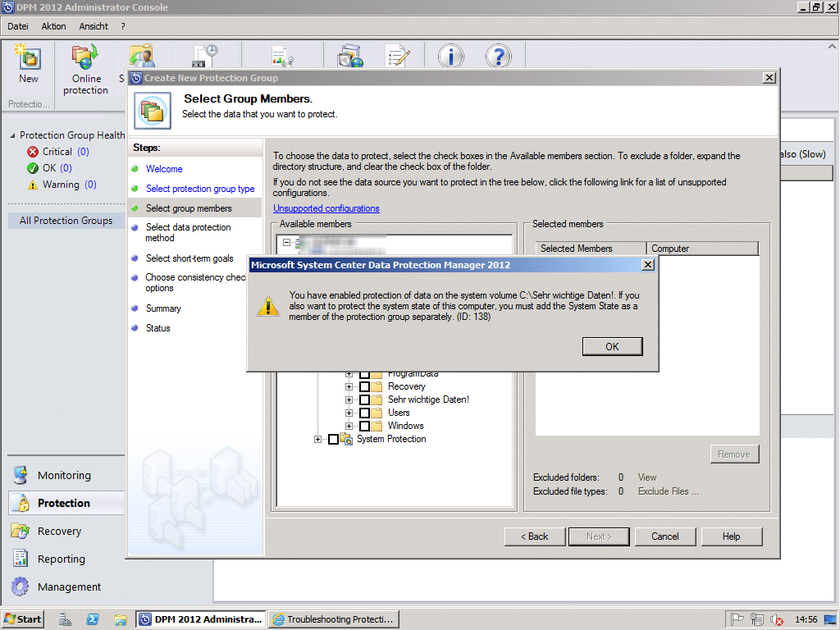Screen dimensions: 840x630
Task: Click the blue information 'i' toolbar icon
Action: coord(450,56)
